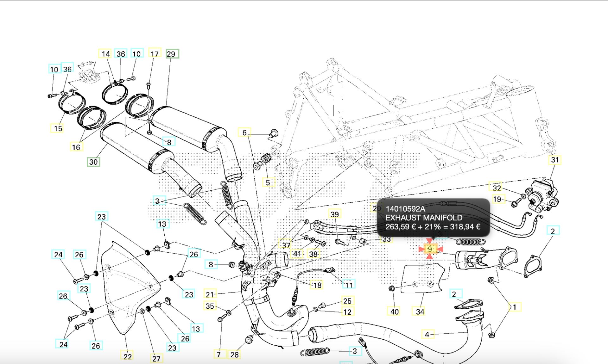Click part number 32 label

point(497,188)
